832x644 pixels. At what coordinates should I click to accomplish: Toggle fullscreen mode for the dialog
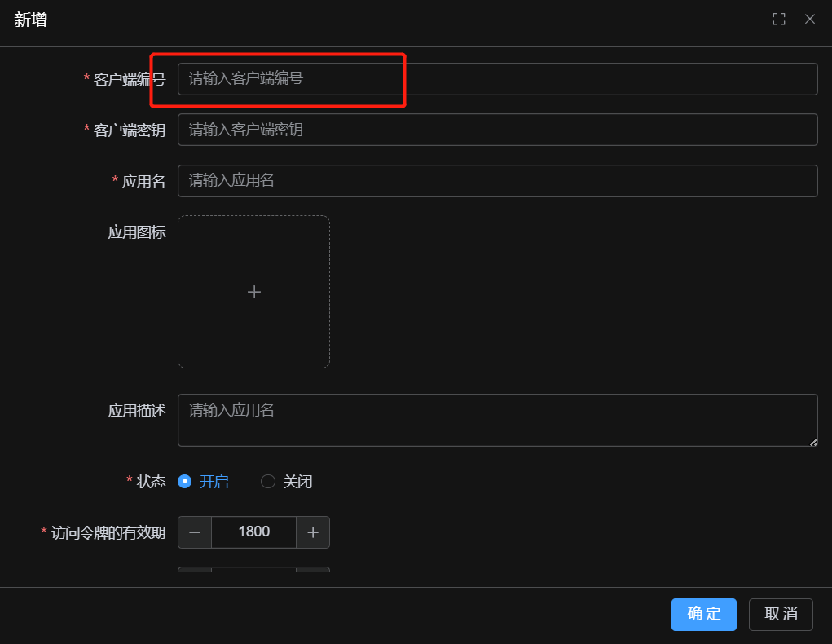coord(779,20)
